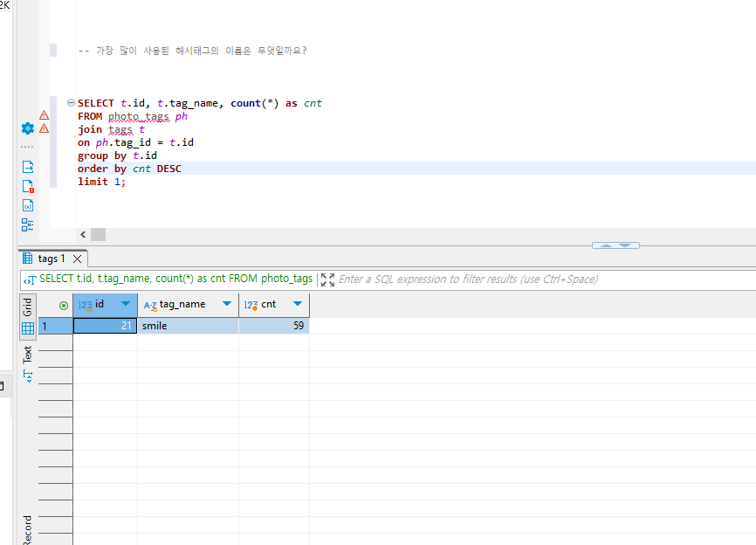The width and height of the screenshot is (756, 545).
Task: Open the settings gear in editor sidebar
Action: (27, 128)
